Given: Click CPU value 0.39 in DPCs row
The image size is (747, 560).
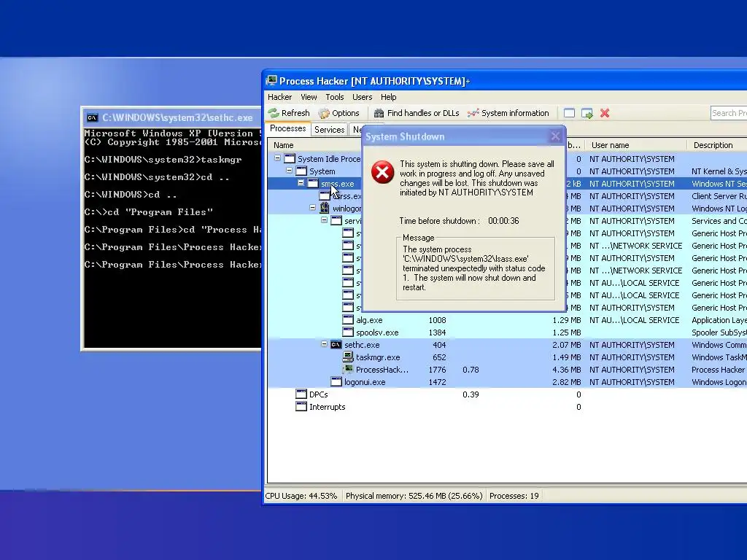Looking at the screenshot, I should point(471,394).
